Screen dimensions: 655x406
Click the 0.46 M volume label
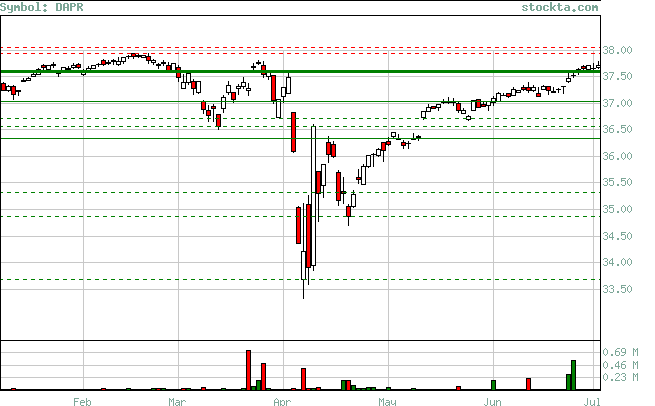tap(620, 365)
